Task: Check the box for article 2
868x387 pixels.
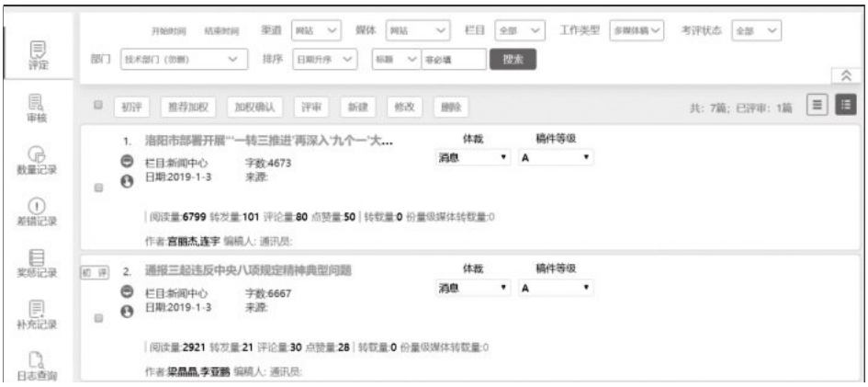Action: click(97, 314)
